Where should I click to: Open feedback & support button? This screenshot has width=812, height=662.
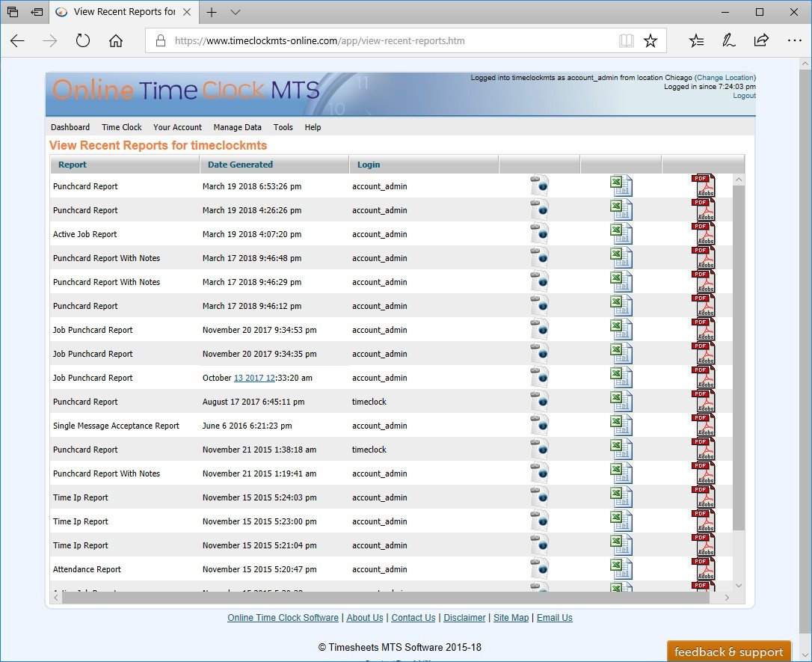[x=728, y=652]
